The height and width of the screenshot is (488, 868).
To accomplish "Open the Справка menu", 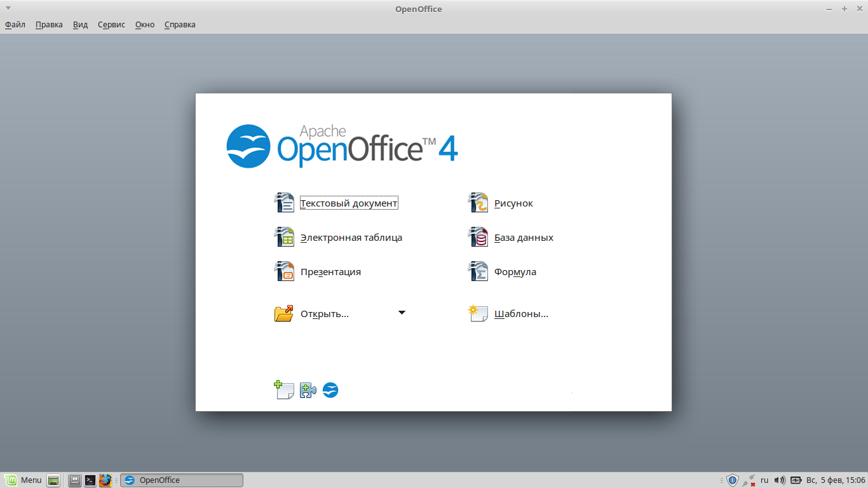I will (x=179, y=24).
